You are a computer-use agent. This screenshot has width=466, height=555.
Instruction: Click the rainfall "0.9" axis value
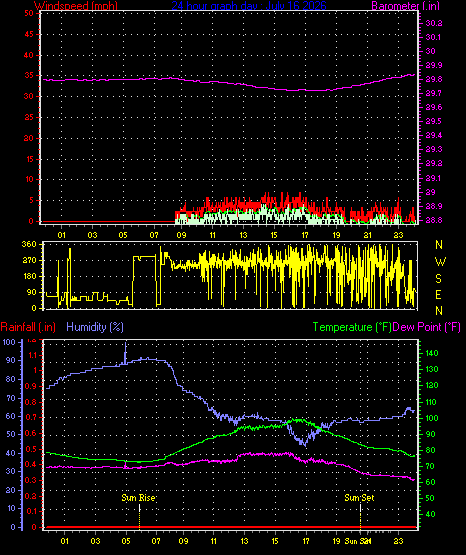[x=31, y=386]
